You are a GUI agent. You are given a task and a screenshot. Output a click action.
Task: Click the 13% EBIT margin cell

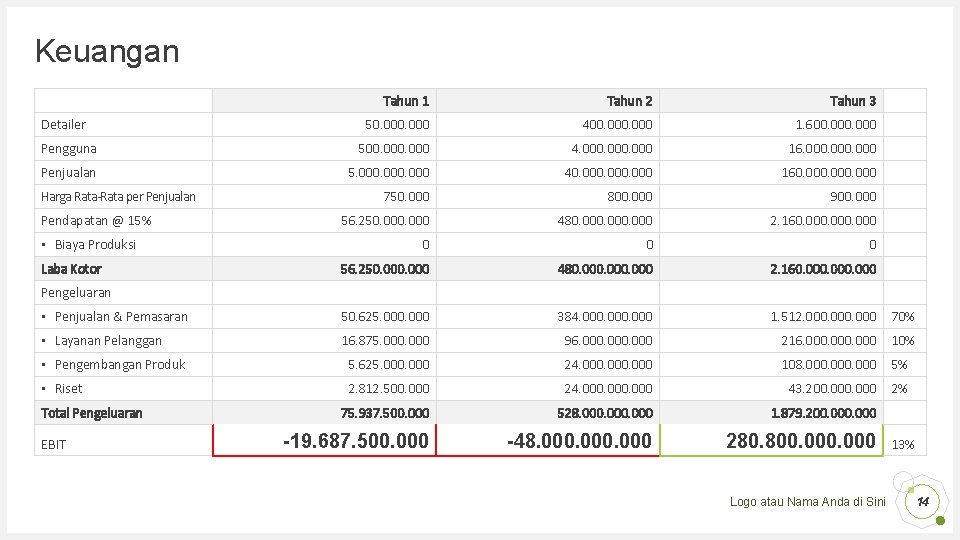coord(903,444)
